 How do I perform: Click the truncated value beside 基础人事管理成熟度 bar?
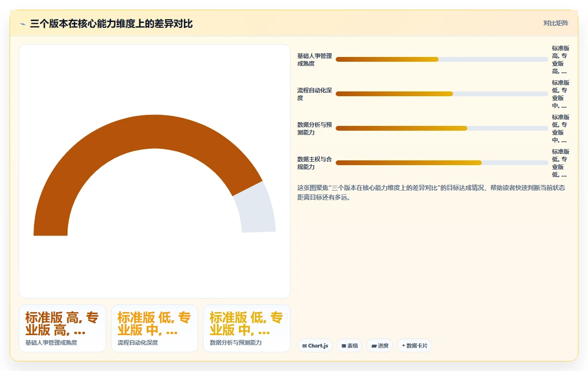point(561,59)
